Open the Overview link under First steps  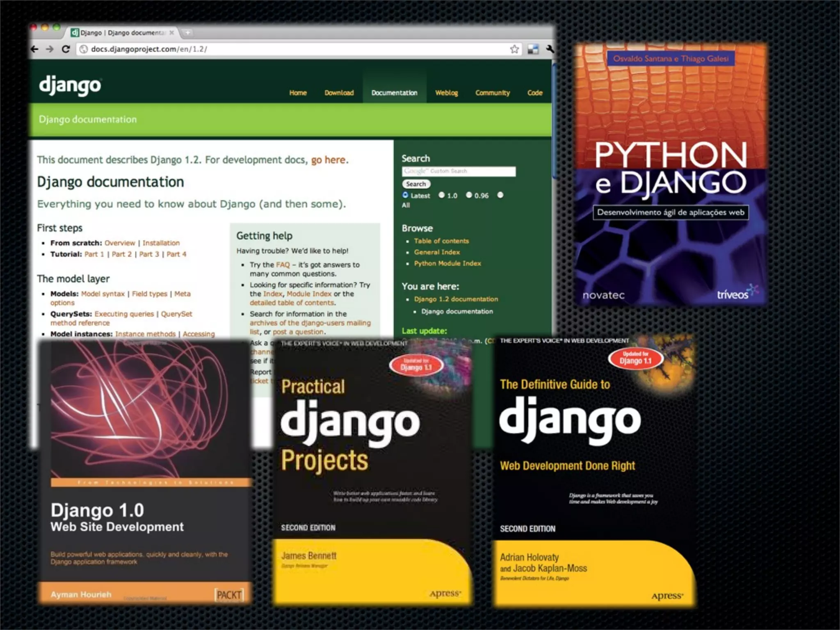(120, 243)
